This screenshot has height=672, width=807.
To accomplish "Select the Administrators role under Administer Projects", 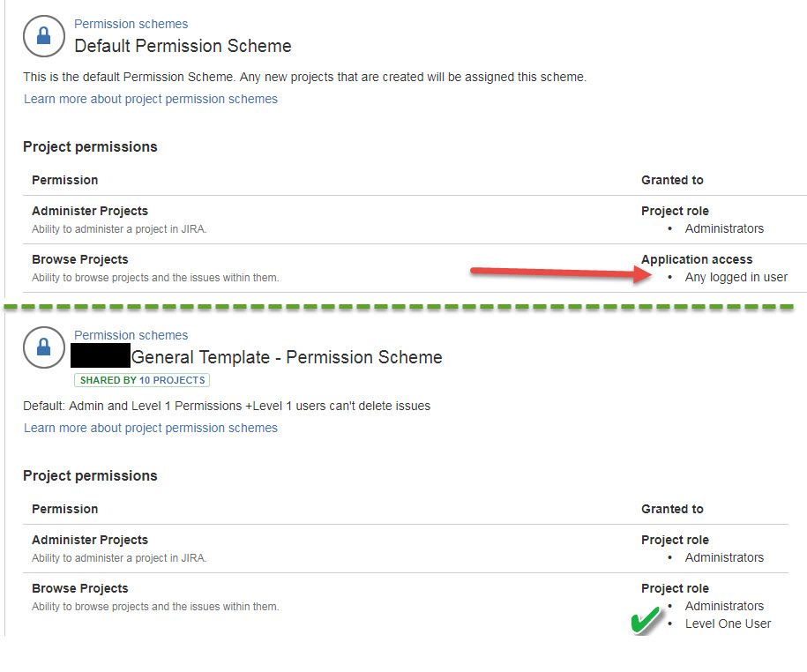I will click(724, 228).
